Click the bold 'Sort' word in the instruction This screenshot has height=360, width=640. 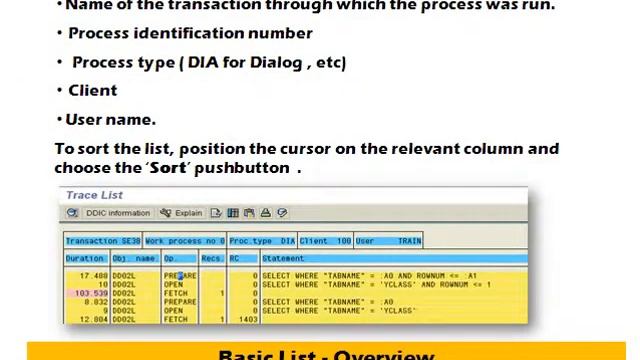point(168,168)
